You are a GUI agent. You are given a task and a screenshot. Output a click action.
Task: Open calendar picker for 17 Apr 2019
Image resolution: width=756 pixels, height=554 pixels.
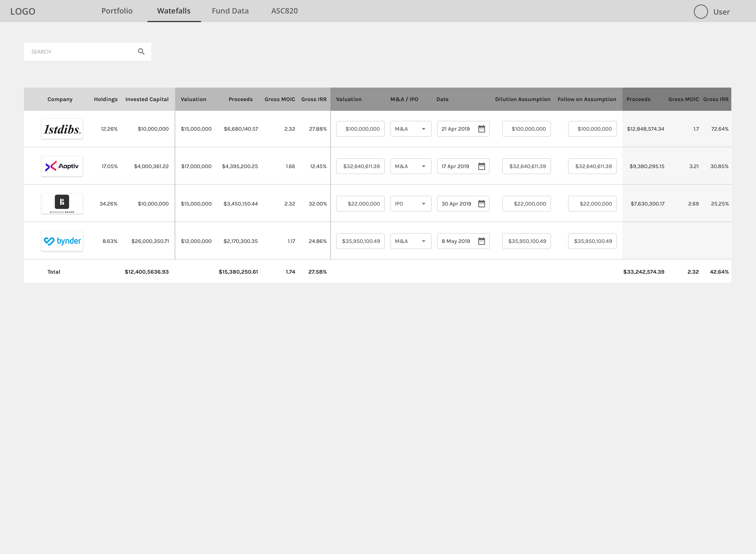(x=481, y=166)
